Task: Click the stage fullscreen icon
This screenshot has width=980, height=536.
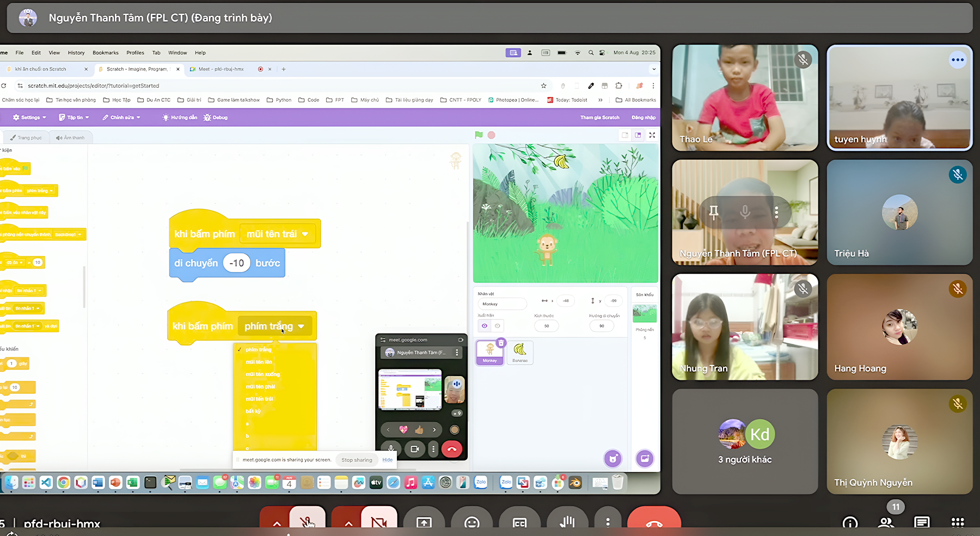Action: tap(652, 135)
